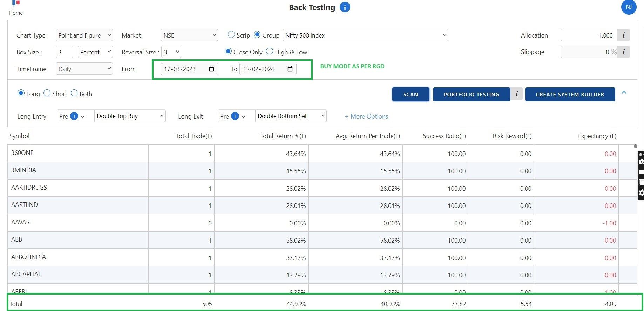This screenshot has height=311, width=644.
Task: Show Long Entry Pre info icon
Action: pos(74,116)
